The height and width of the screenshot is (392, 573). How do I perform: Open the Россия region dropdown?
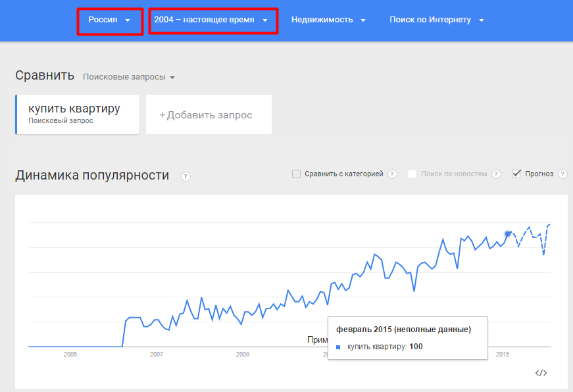pyautogui.click(x=110, y=21)
